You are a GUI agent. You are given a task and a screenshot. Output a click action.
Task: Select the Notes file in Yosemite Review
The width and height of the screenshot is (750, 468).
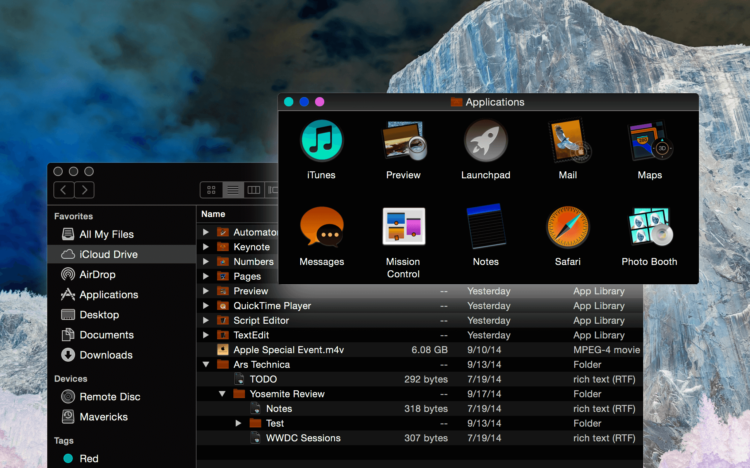coord(420,409)
